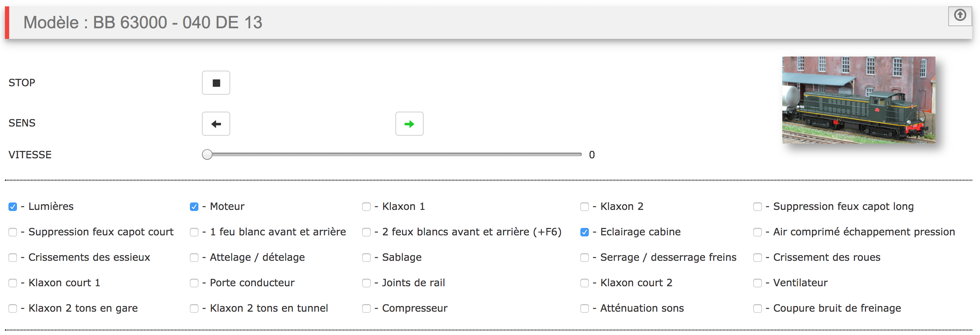The width and height of the screenshot is (980, 335).
Task: Turn off Eclairage cabine checkbox
Action: click(x=584, y=232)
